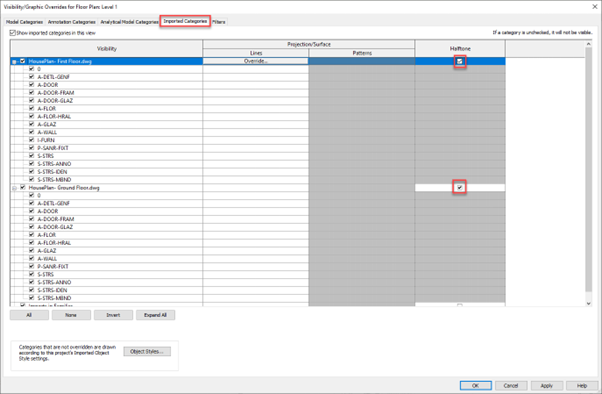Open the Annotation Categories tab
Image resolution: width=602 pixels, height=394 pixels.
pyautogui.click(x=71, y=22)
